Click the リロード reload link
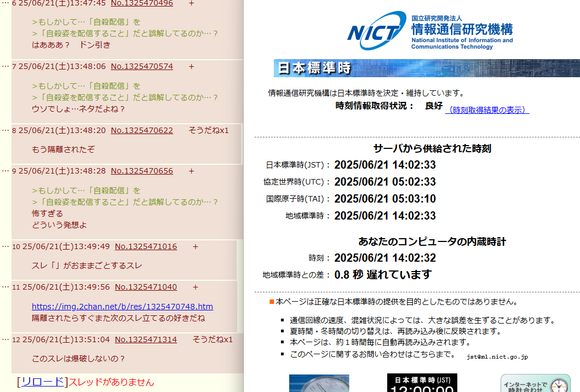Screen dimensions: 580x392 [x=43, y=382]
